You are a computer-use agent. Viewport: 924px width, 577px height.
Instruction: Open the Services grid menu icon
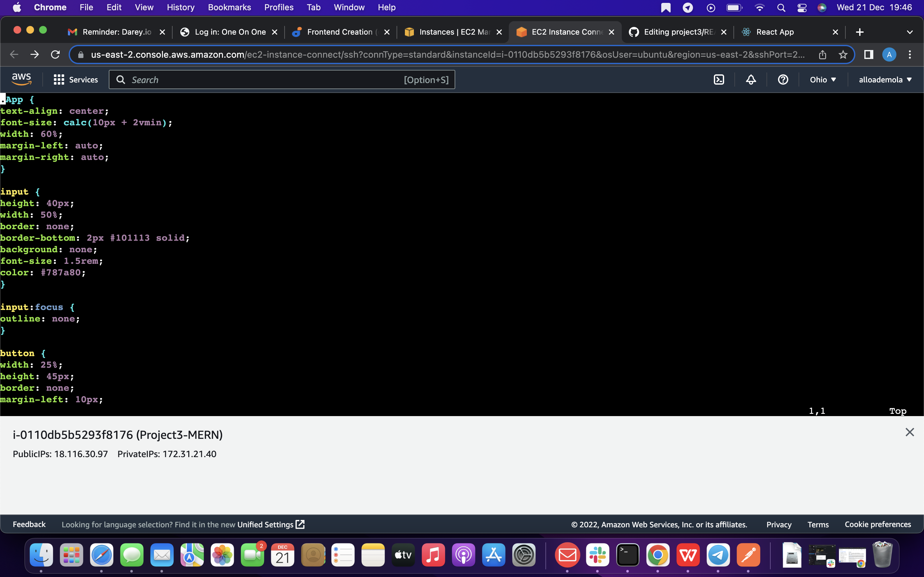[58, 79]
